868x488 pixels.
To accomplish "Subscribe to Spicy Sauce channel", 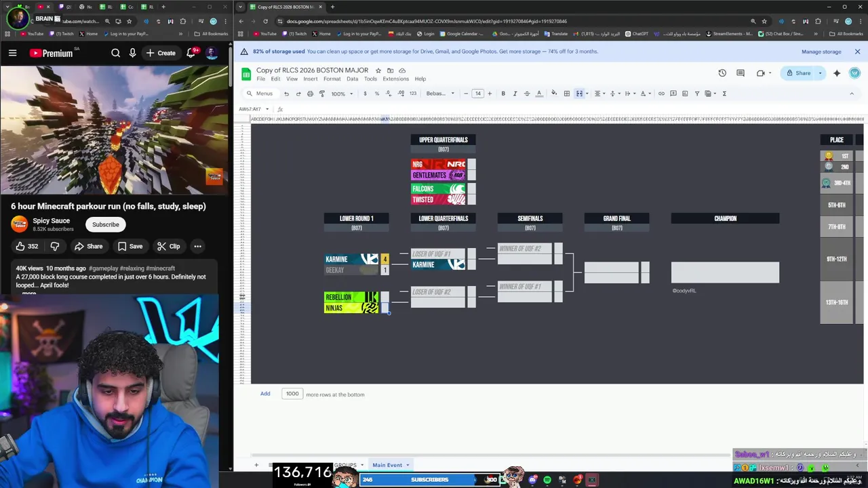I will (x=105, y=224).
